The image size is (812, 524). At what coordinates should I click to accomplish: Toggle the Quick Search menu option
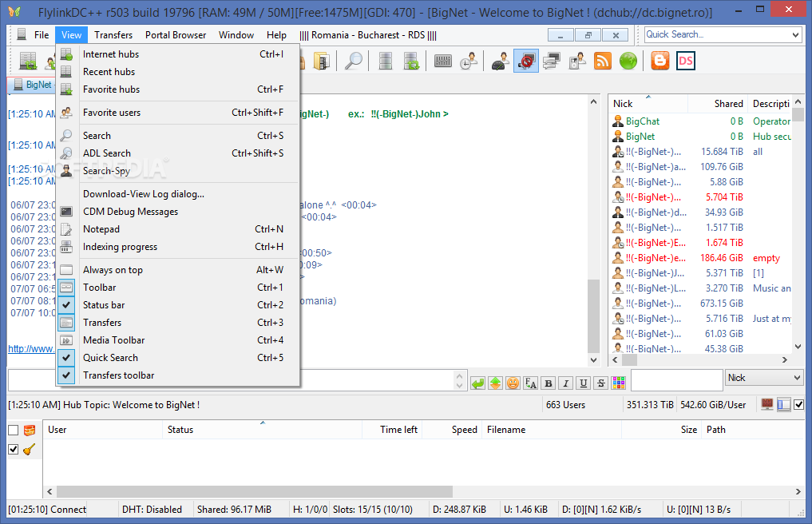tap(178, 358)
